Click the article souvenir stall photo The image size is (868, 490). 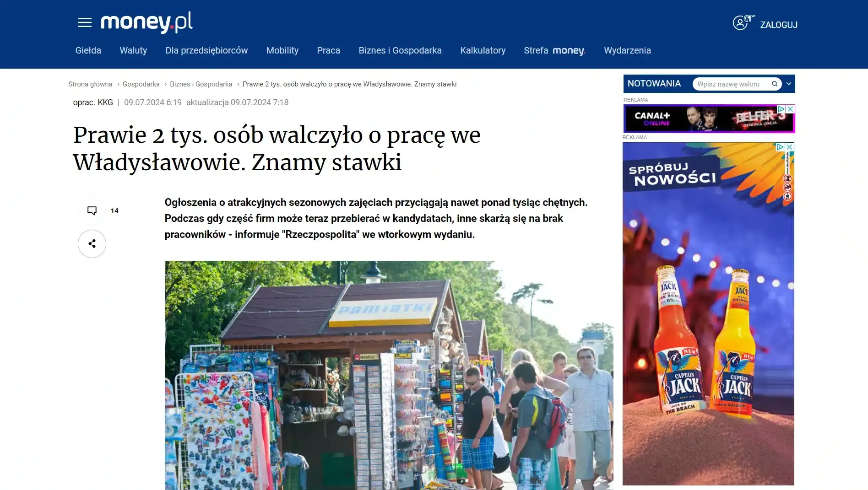coord(389,375)
